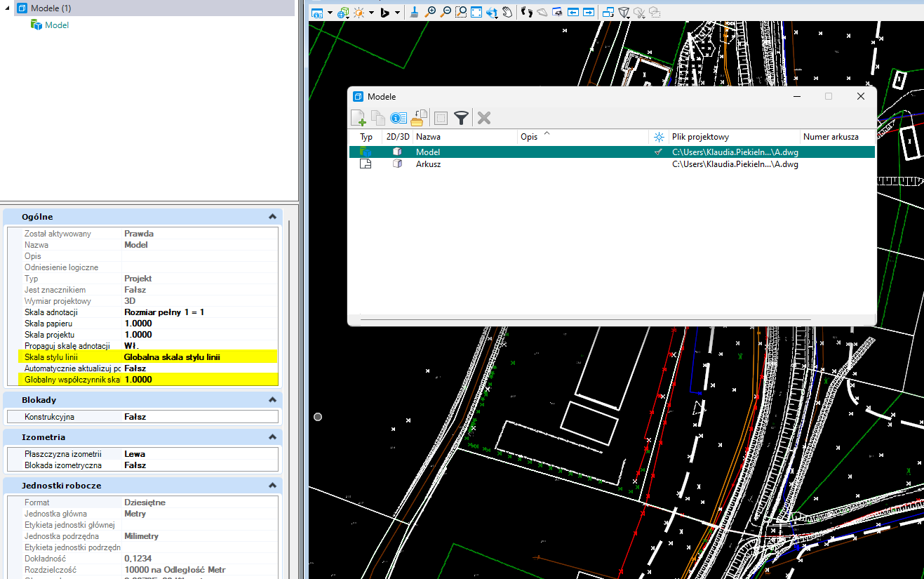
Task: Click the Zoom Out magnifier icon
Action: [445, 12]
